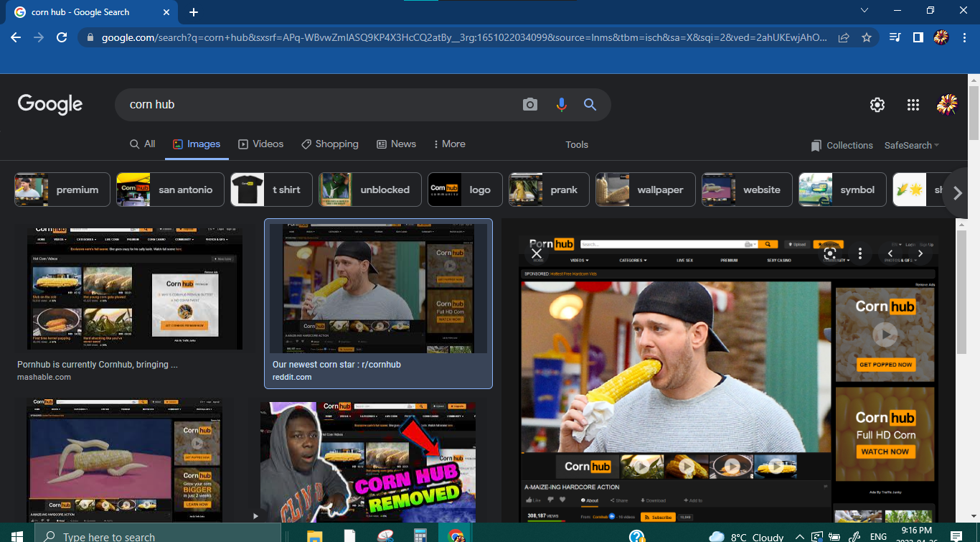Click the search query input field

click(316, 105)
